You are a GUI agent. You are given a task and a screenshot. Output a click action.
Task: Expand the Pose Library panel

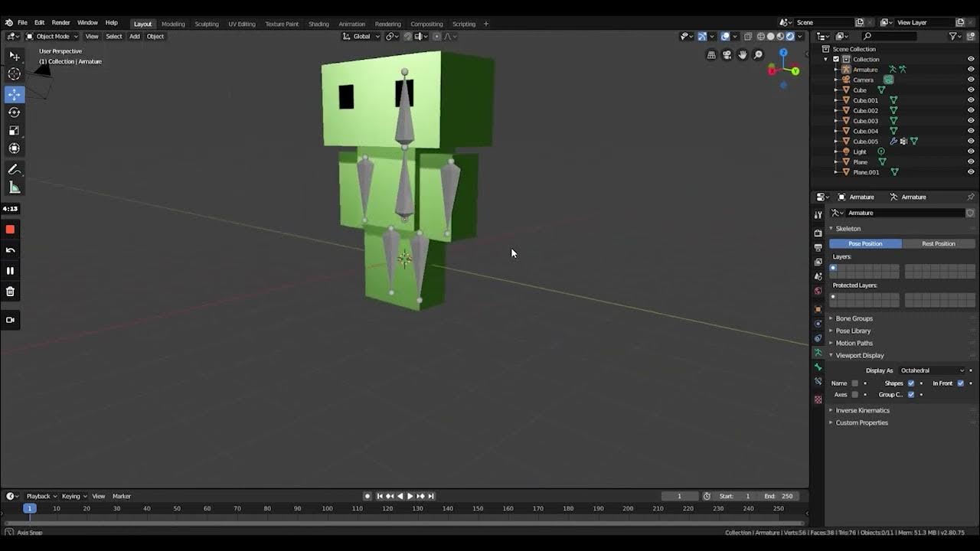pos(853,331)
